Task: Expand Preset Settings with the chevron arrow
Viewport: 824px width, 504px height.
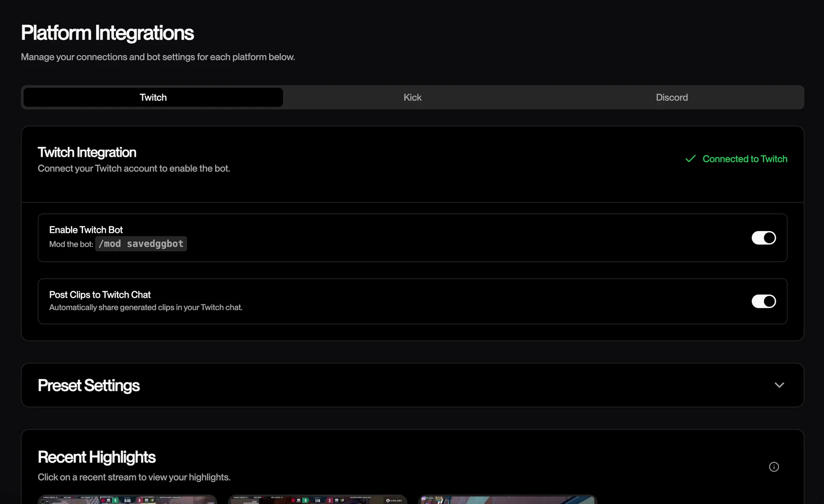Action: pyautogui.click(x=779, y=385)
